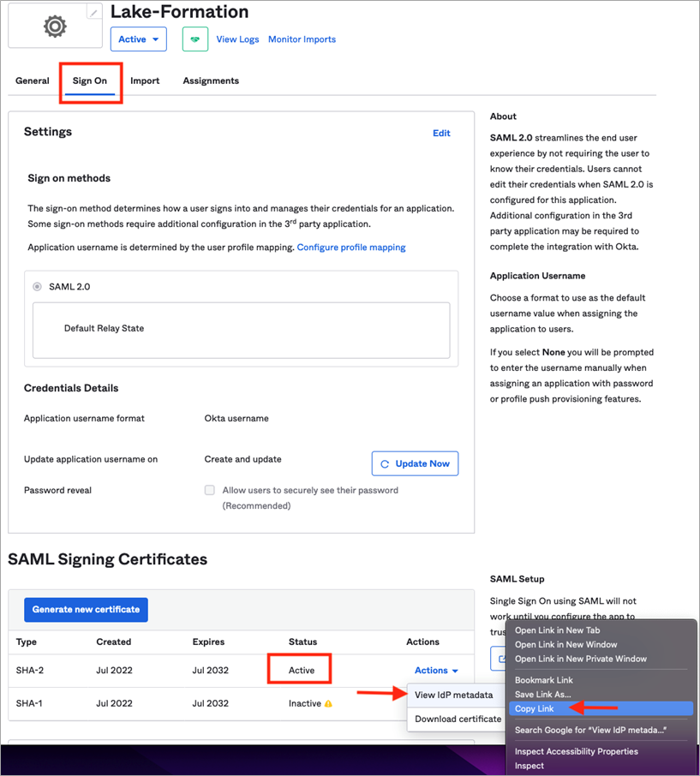Toggle Allow users to securely see password

(210, 490)
